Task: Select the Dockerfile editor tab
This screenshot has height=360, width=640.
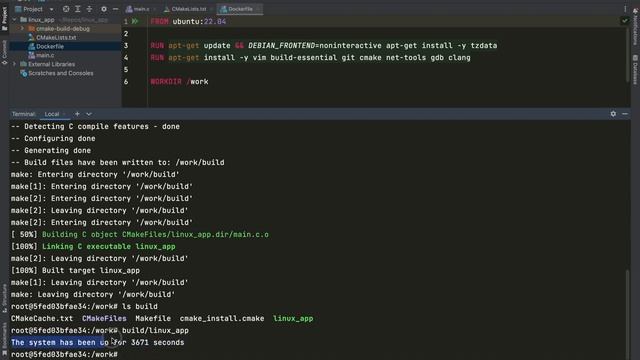Action: pyautogui.click(x=240, y=9)
